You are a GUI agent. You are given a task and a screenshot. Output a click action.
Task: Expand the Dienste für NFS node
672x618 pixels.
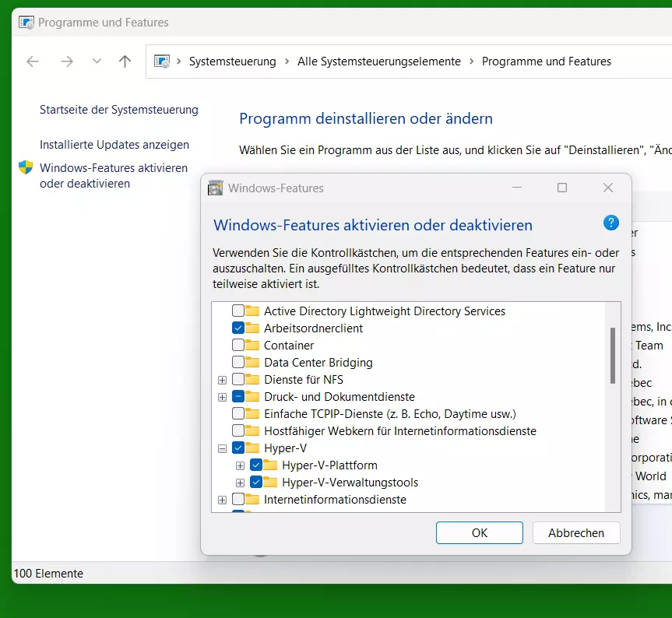[222, 380]
